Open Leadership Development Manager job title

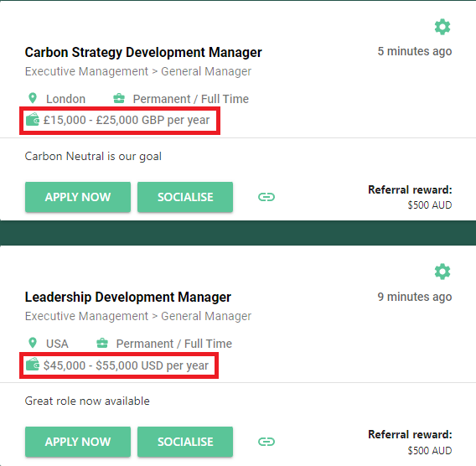tap(128, 298)
